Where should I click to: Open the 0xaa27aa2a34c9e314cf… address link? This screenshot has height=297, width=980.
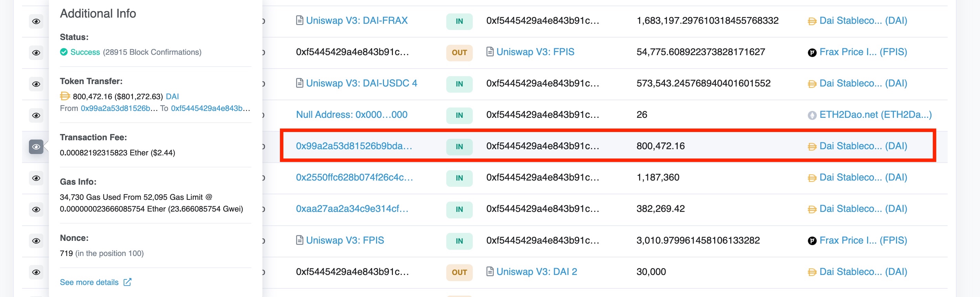tap(352, 209)
